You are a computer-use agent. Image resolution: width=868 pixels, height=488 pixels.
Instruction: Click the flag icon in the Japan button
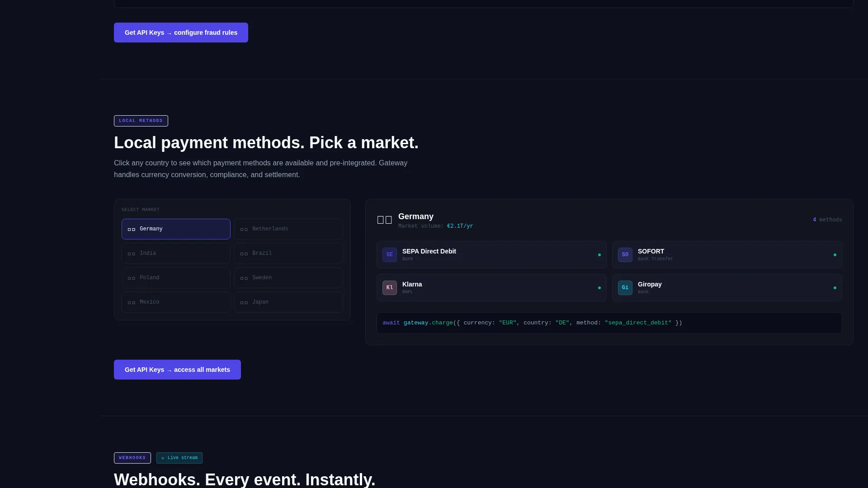(244, 303)
